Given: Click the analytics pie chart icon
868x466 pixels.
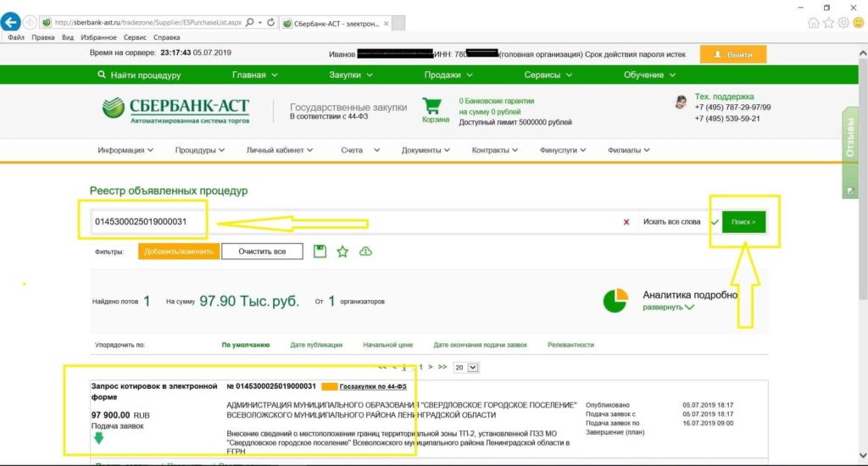Looking at the screenshot, I should pos(615,300).
